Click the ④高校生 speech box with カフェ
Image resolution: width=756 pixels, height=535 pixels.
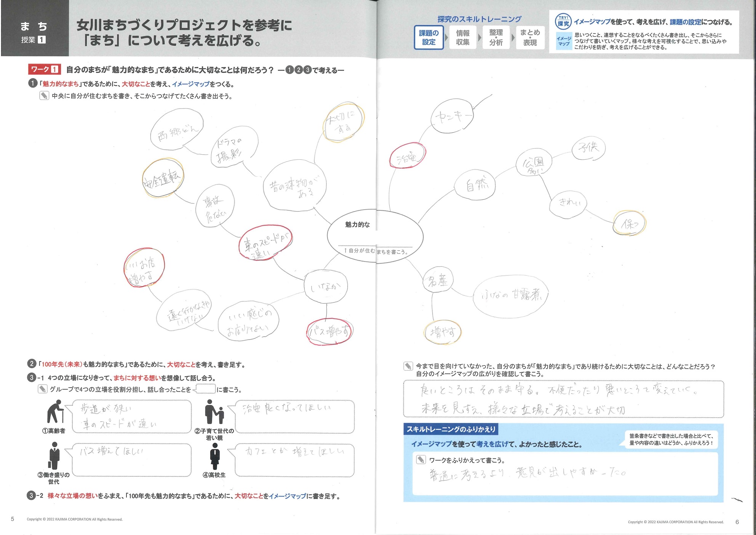(x=295, y=460)
